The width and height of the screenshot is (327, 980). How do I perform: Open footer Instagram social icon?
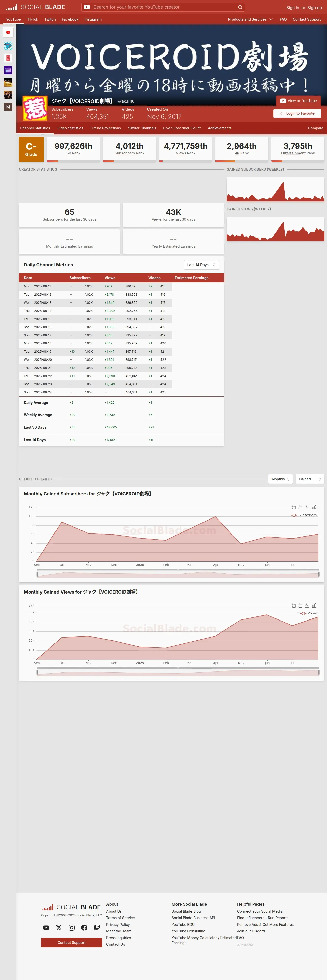point(72,928)
